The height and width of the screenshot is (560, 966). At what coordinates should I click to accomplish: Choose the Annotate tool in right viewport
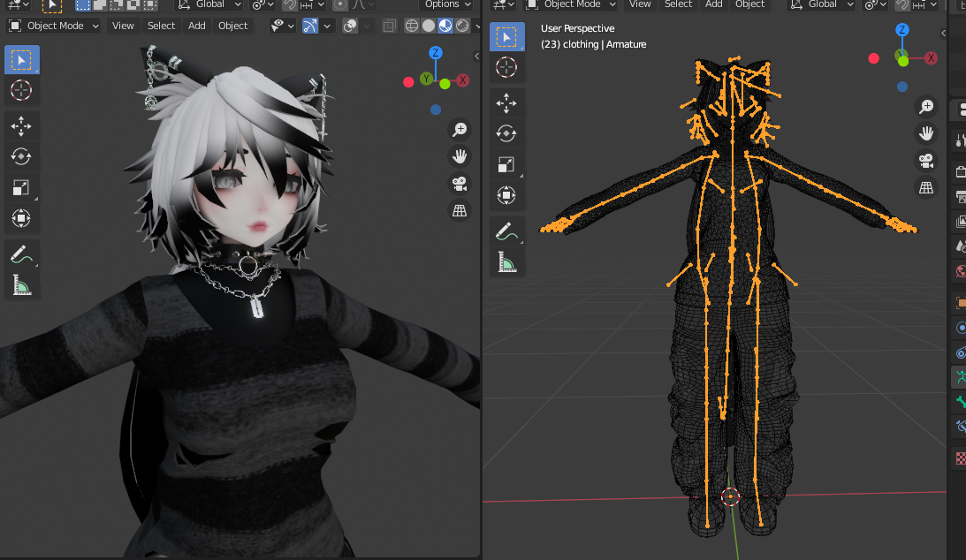[506, 232]
